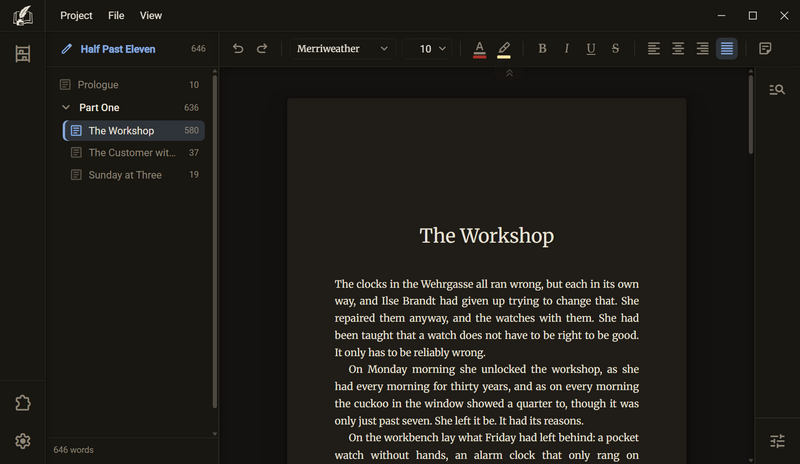Screen dimensions: 800x464
Task: Open the Project menu
Action: (76, 16)
